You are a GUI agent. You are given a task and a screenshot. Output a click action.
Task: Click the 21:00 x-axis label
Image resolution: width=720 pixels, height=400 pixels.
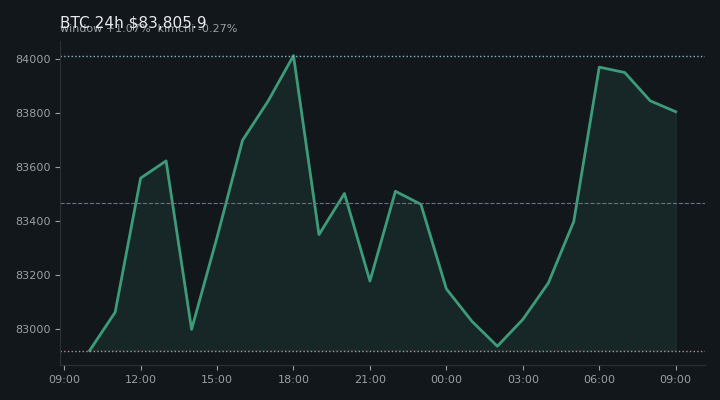click(370, 379)
